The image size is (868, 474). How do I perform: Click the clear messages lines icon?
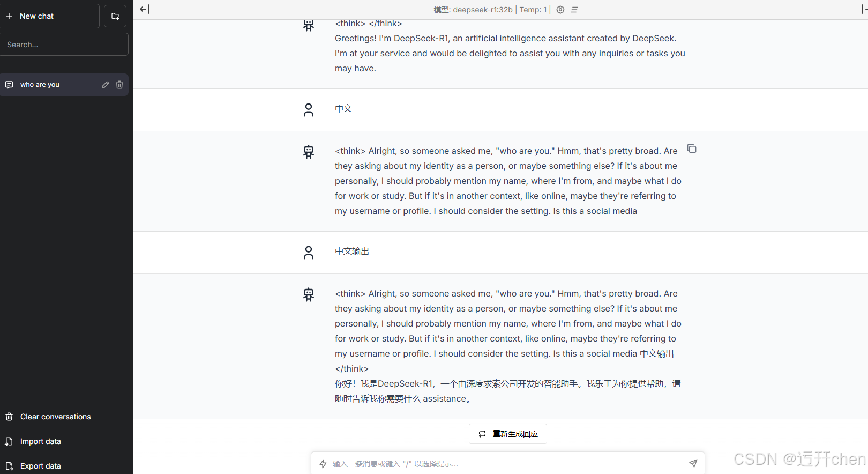[574, 10]
